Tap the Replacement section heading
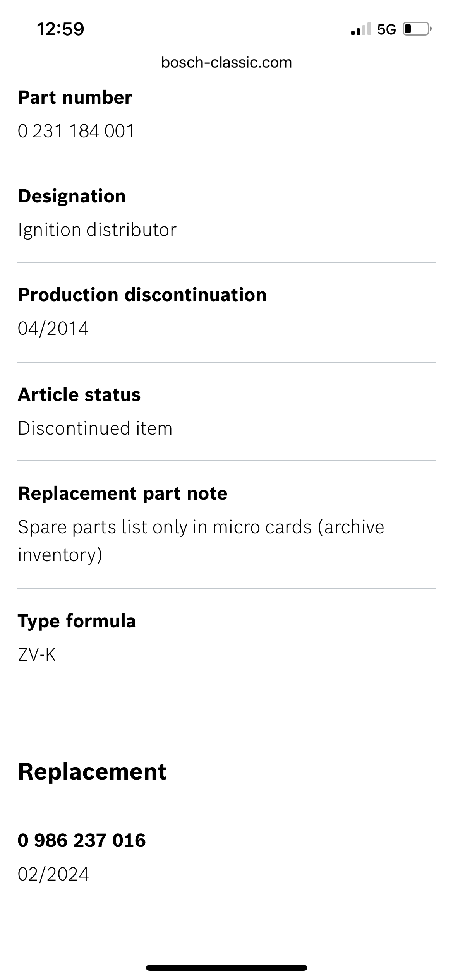Viewport: 453px width, 980px height. tap(92, 771)
